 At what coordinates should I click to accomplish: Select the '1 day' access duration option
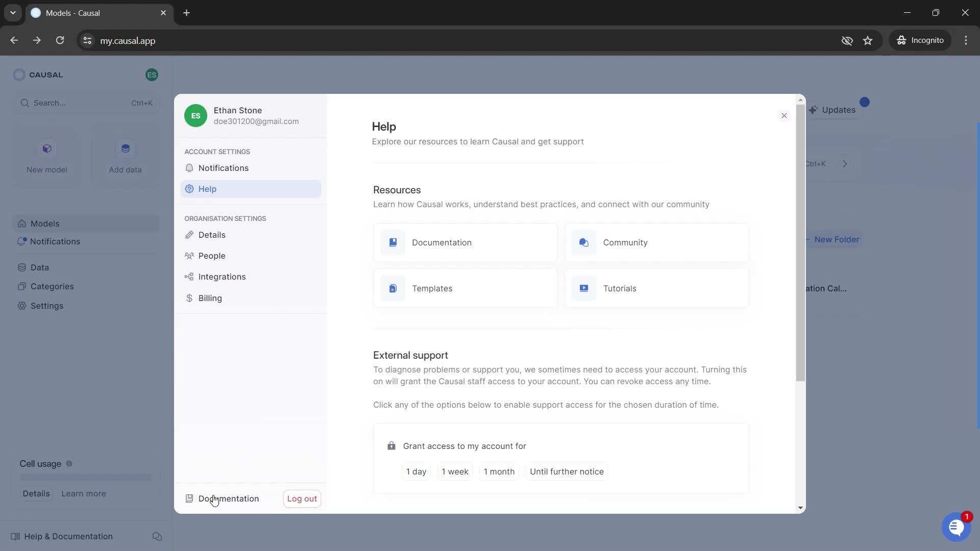click(416, 471)
